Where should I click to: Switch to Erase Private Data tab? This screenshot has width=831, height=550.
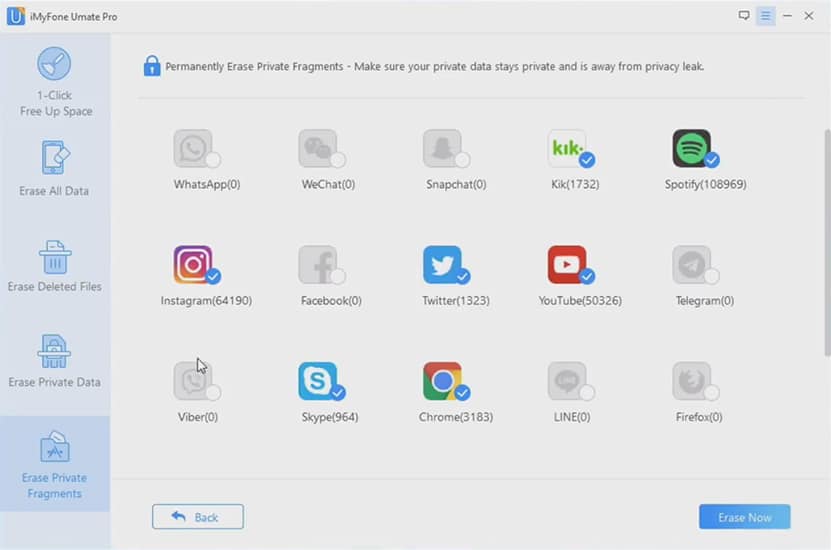(55, 362)
